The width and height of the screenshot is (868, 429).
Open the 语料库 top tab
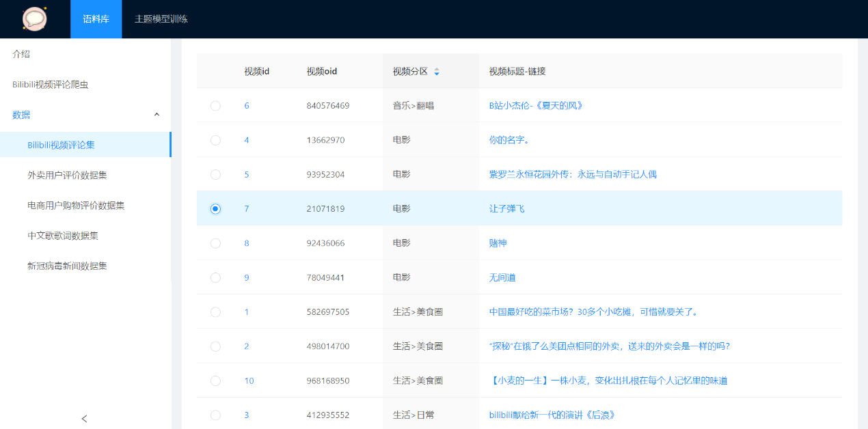pos(96,19)
